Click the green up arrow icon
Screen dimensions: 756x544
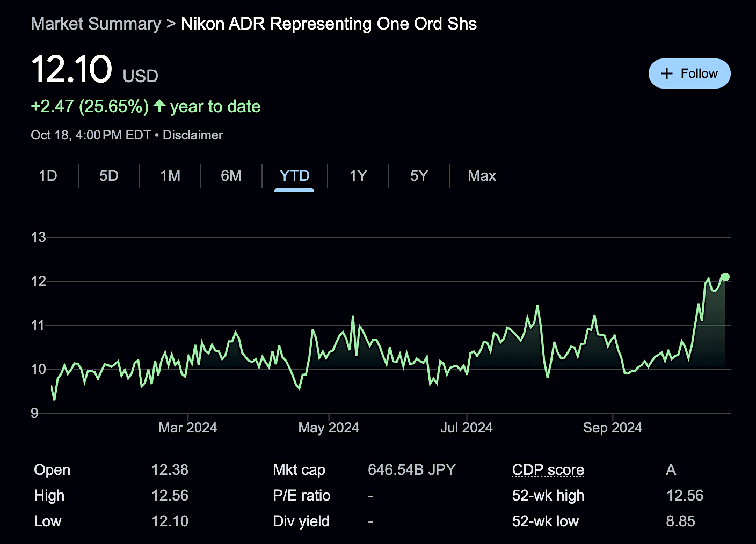pyautogui.click(x=159, y=106)
